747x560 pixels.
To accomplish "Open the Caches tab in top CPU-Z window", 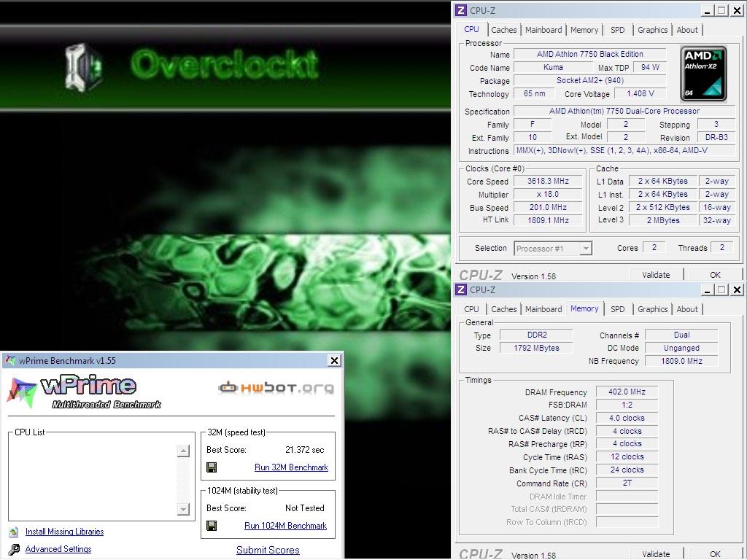I will click(503, 30).
